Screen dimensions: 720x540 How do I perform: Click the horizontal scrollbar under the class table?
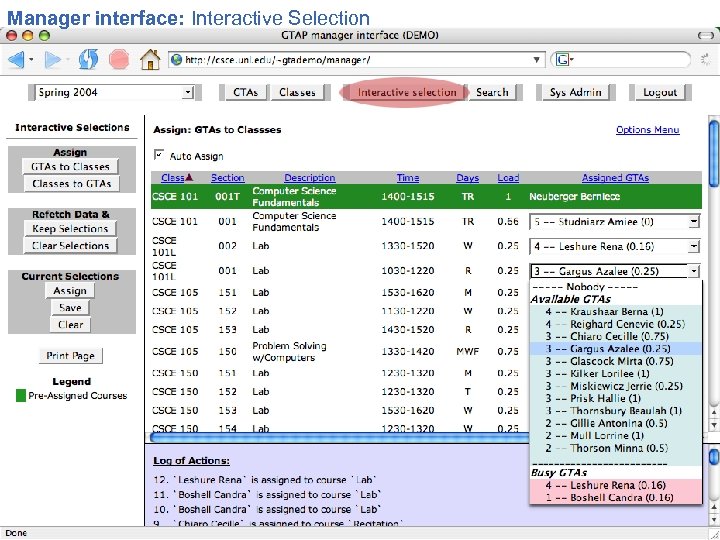tap(340, 437)
